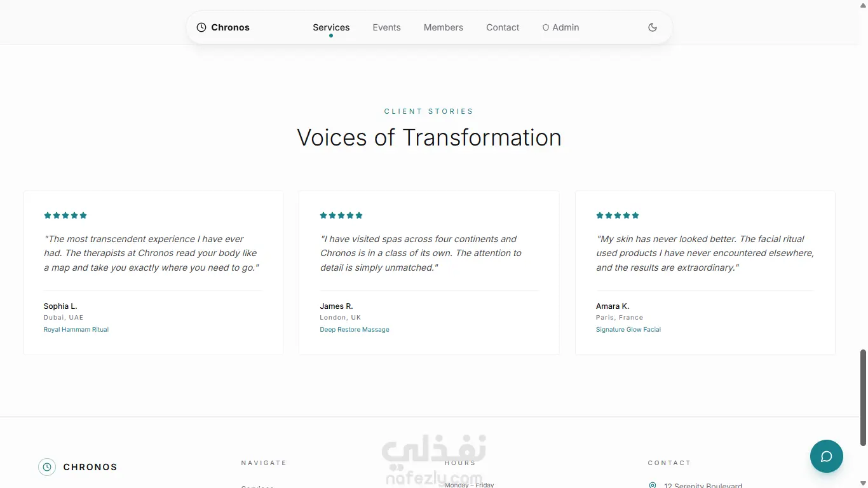Go to the Events page
Image resolution: width=868 pixels, height=488 pixels.
click(386, 27)
